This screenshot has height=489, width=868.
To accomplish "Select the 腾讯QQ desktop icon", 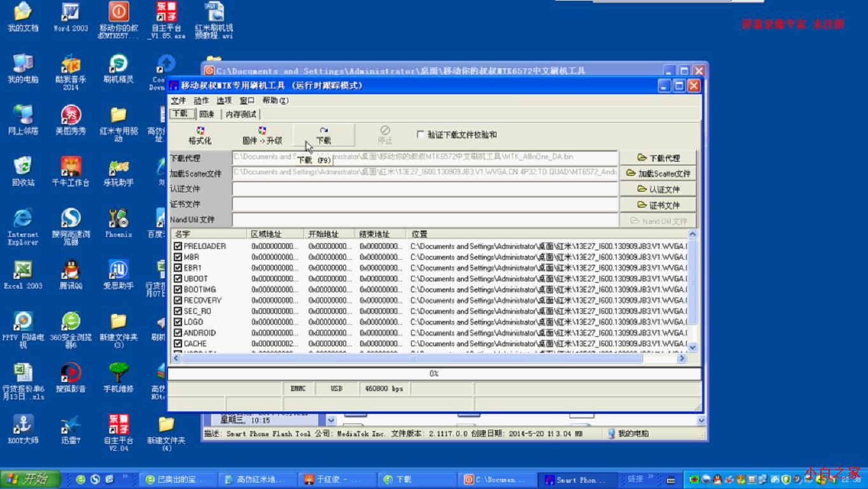I will click(x=71, y=274).
